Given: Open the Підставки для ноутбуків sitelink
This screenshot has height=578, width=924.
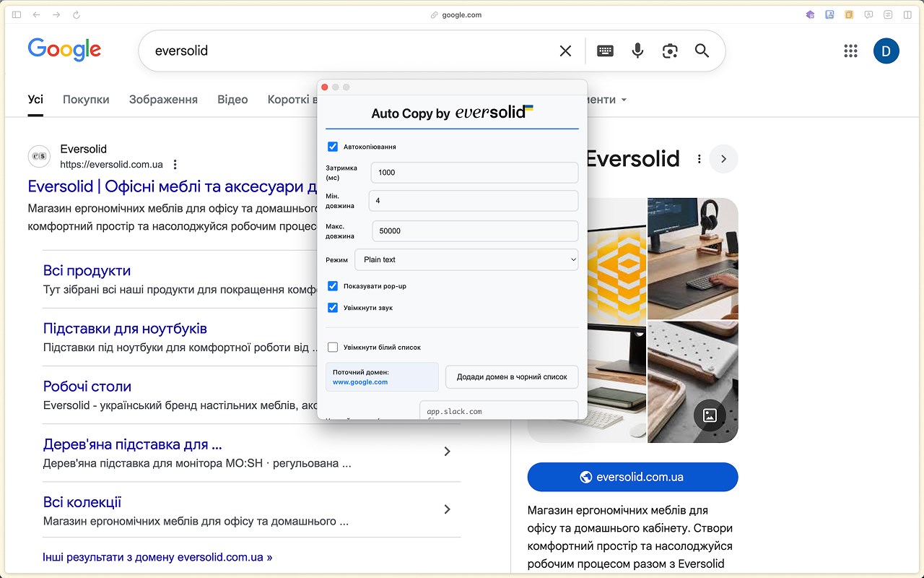Looking at the screenshot, I should (x=125, y=328).
